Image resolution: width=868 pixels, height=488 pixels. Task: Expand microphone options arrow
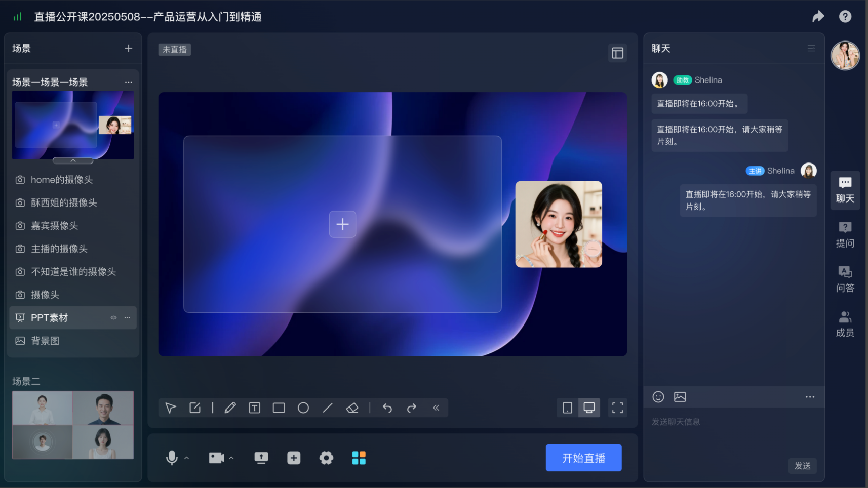[x=187, y=458]
